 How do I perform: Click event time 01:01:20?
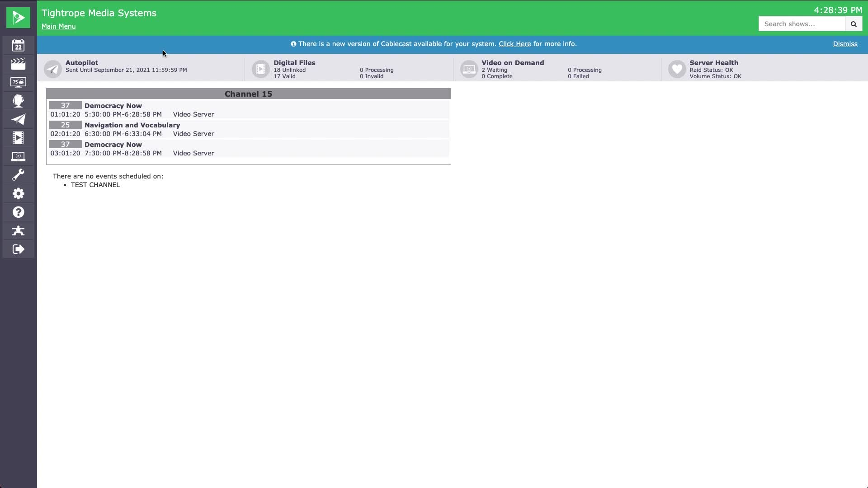click(65, 114)
